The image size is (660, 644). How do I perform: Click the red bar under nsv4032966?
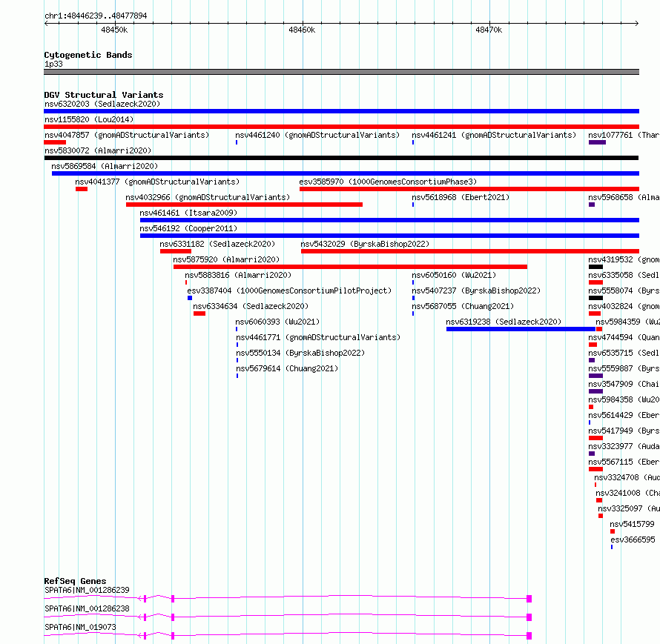tap(244, 205)
